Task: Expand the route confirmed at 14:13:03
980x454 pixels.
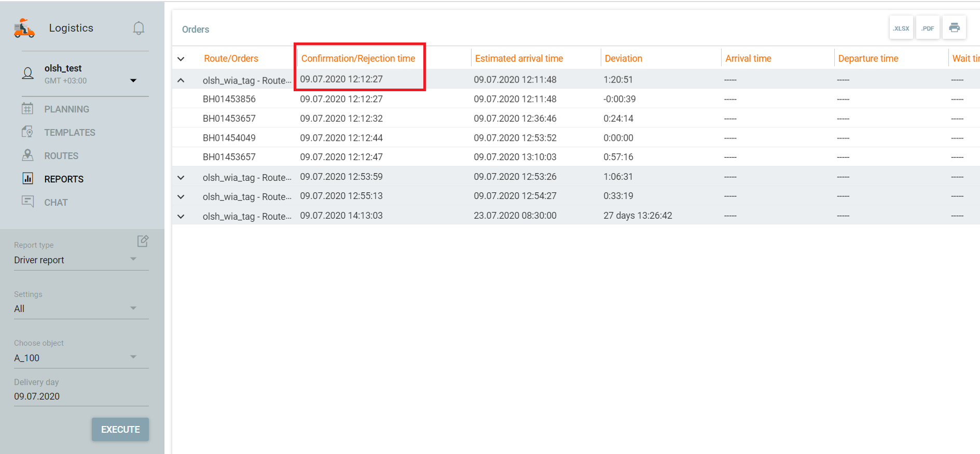Action: [181, 217]
